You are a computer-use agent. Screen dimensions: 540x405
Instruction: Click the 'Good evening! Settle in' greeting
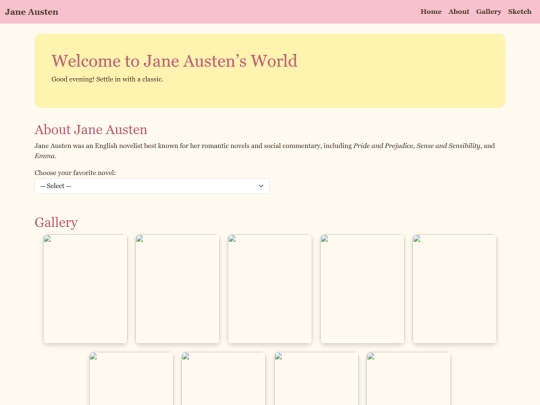click(107, 79)
